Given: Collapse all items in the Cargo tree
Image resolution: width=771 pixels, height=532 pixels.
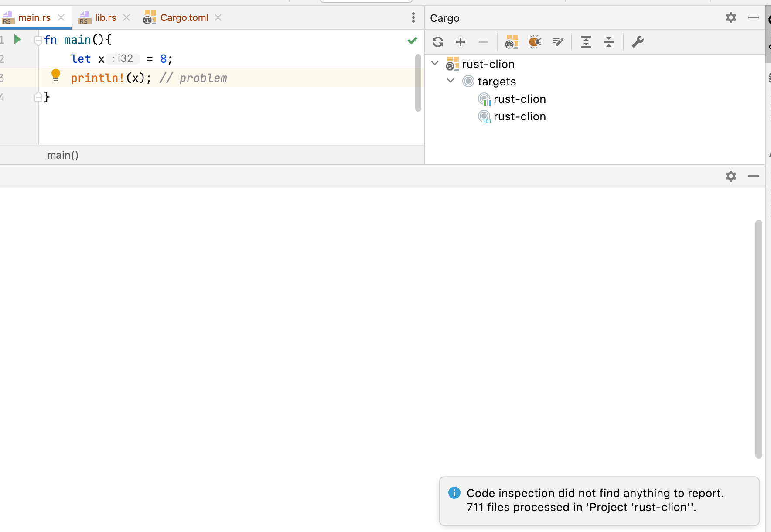Looking at the screenshot, I should pos(609,42).
